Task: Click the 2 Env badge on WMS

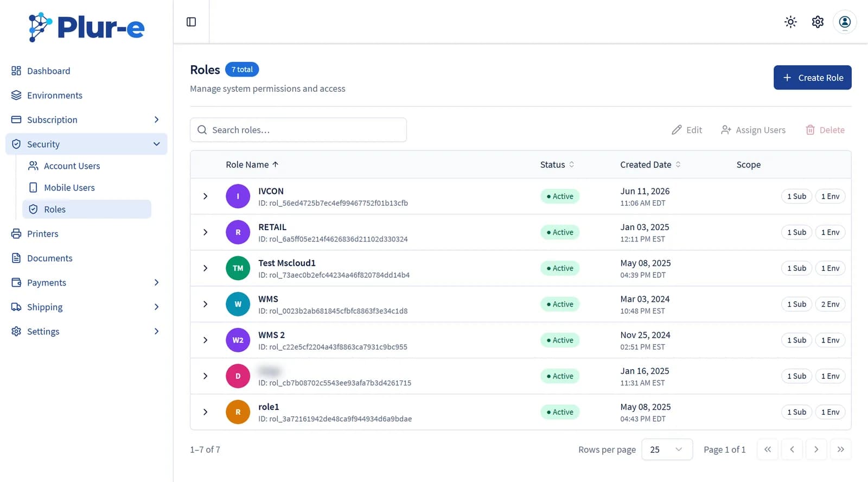Action: pos(830,304)
